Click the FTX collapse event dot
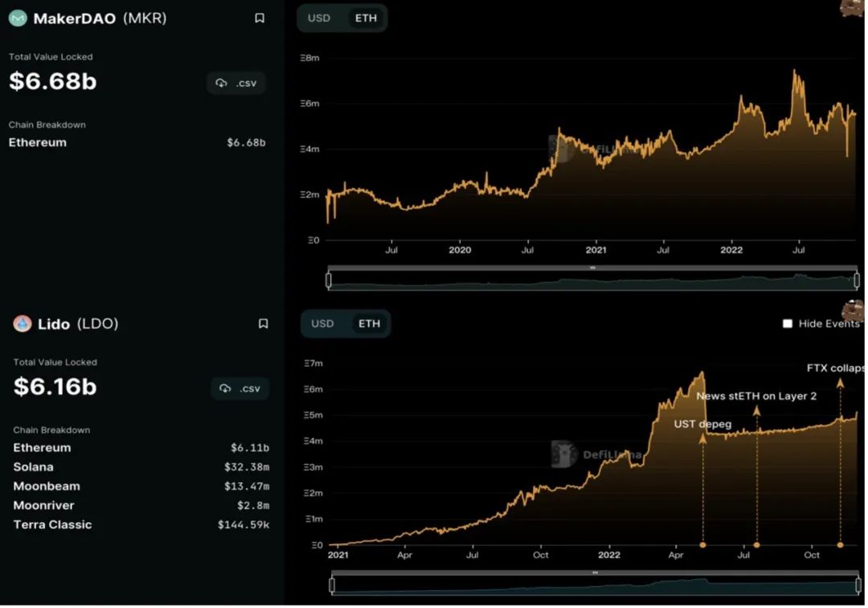Image resolution: width=868 pixels, height=608 pixels. 840,545
